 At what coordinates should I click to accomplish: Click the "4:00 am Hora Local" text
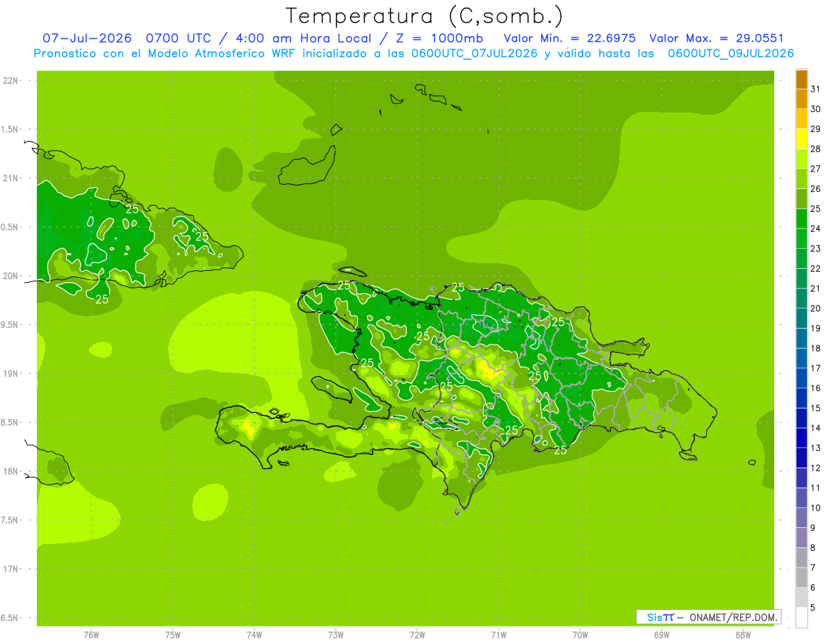point(301,38)
